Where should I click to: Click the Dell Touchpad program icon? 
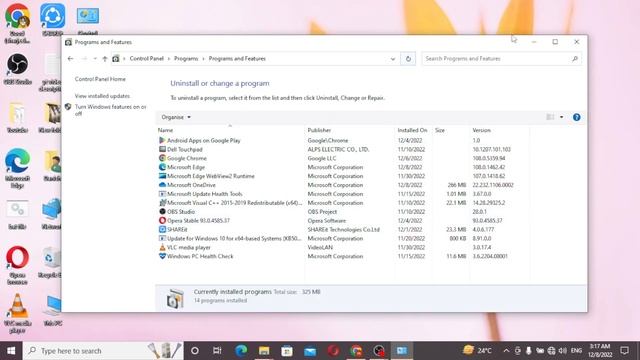click(x=162, y=149)
